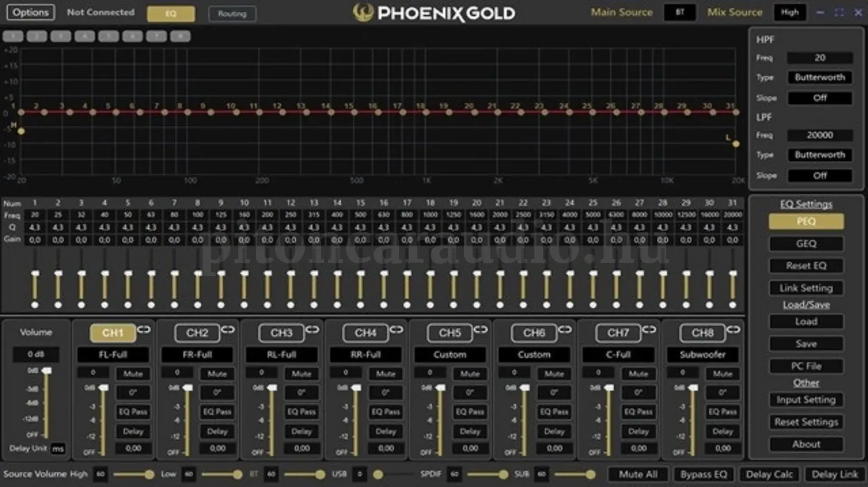Open Main Source BT dropdown
868x487 pixels.
click(680, 12)
